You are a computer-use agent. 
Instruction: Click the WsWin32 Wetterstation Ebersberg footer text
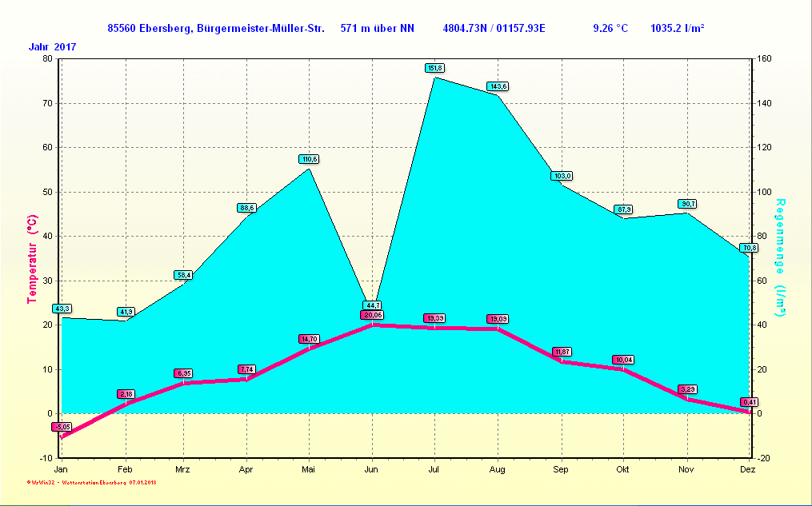tap(92, 483)
